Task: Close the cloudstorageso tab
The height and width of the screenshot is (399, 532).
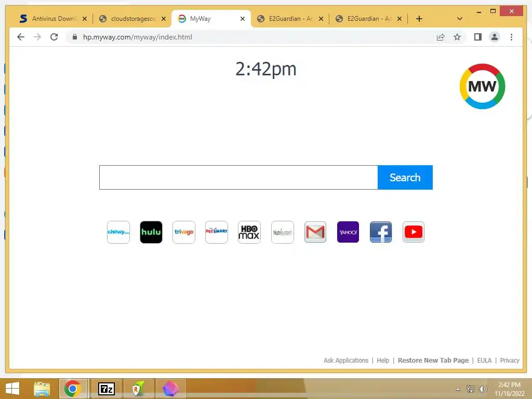Action: 164,19
